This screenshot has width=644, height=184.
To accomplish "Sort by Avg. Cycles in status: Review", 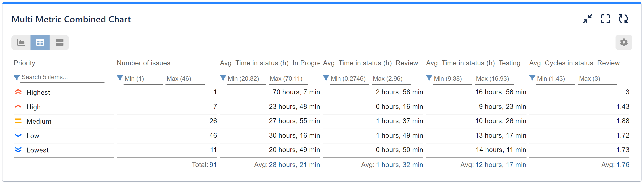I will (x=574, y=63).
